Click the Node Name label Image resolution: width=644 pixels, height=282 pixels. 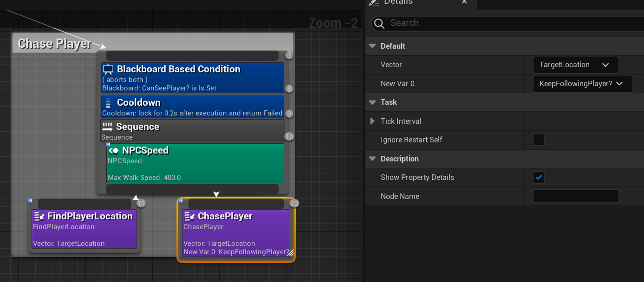[x=400, y=196]
